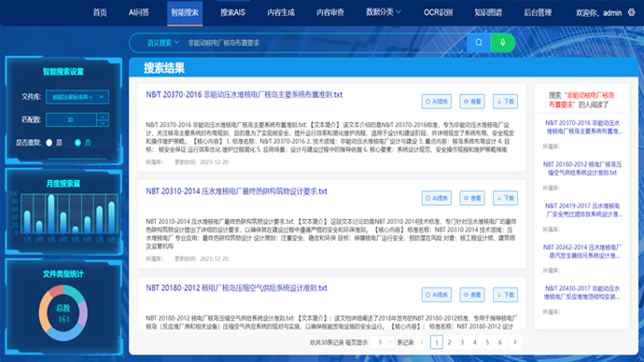Open sidebar link NB/T 20370-2016 非能动压水堆
The image size is (644, 362).
point(582,127)
